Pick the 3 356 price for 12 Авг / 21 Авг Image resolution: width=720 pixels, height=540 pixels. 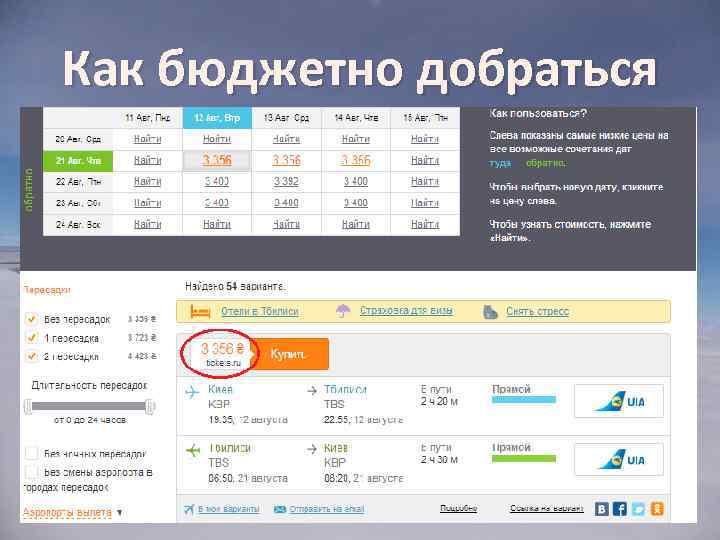click(217, 161)
